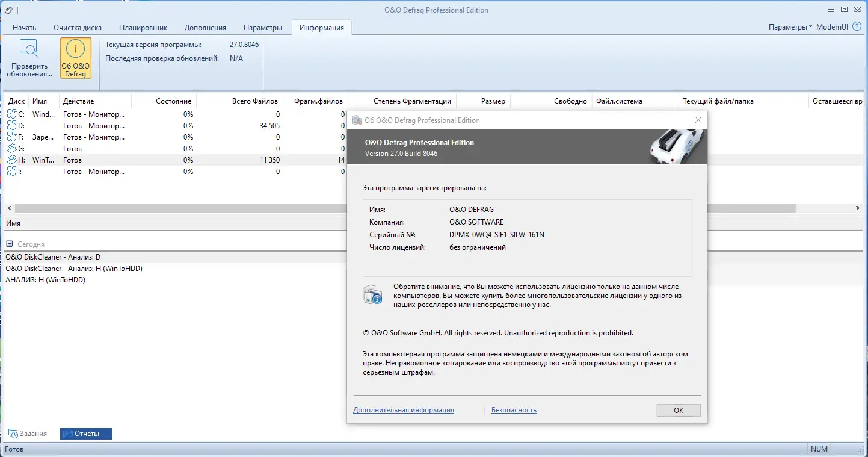Viewport: 868px width, 457px height.
Task: Click the license info icon in the About dialog
Action: 372,294
